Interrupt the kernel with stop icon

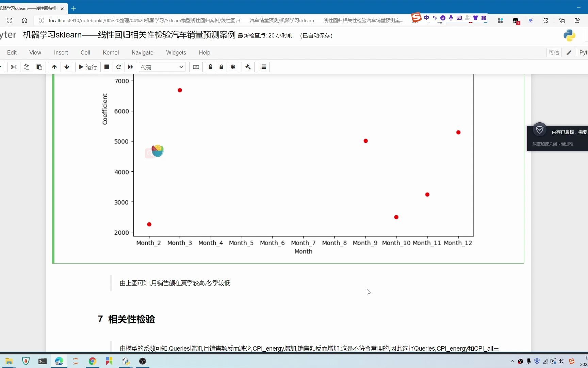(107, 67)
